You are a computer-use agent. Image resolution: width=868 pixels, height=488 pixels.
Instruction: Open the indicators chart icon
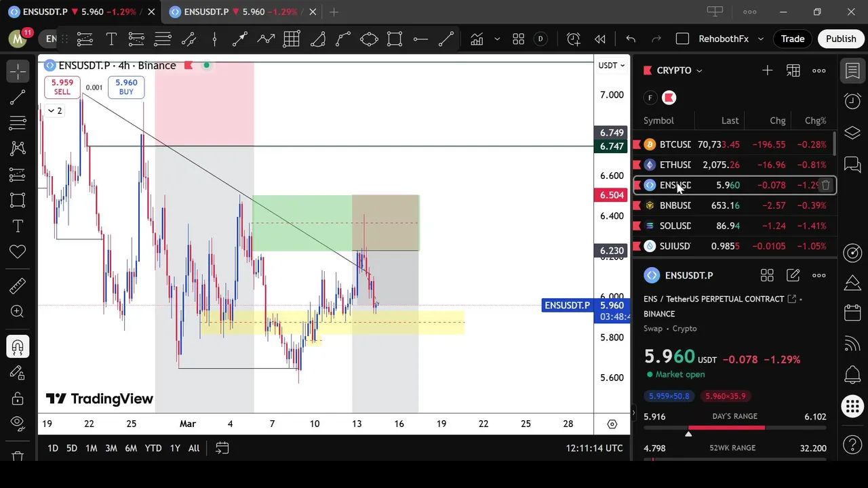477,39
